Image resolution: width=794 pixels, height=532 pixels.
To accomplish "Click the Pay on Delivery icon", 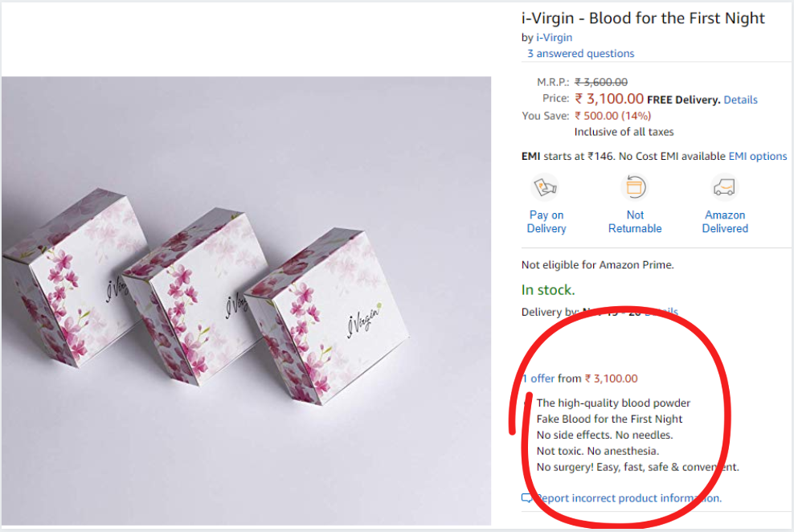I will (546, 188).
